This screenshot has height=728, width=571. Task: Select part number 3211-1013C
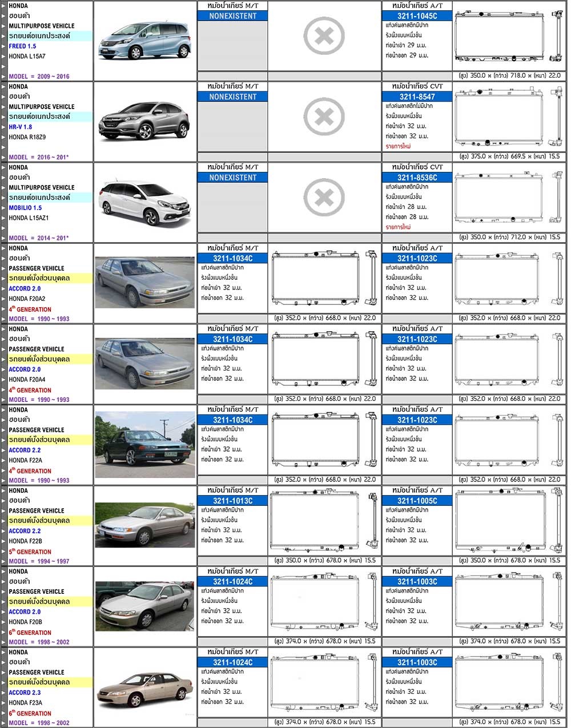pyautogui.click(x=233, y=501)
